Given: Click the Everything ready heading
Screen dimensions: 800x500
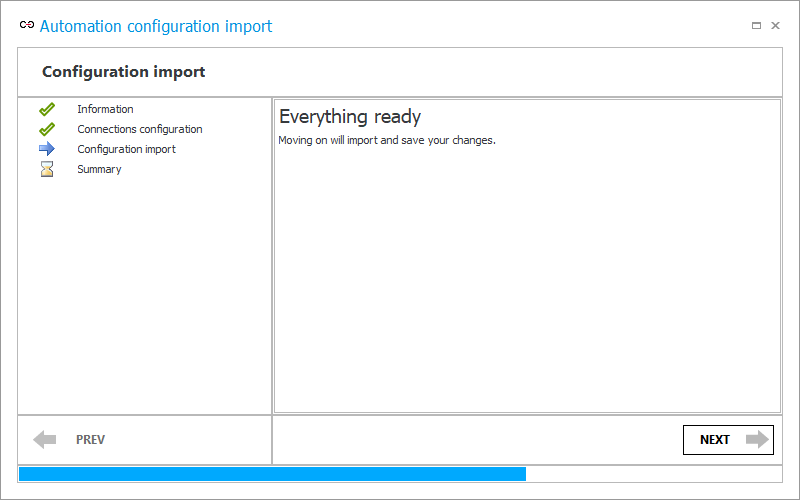Looking at the screenshot, I should 350,117.
